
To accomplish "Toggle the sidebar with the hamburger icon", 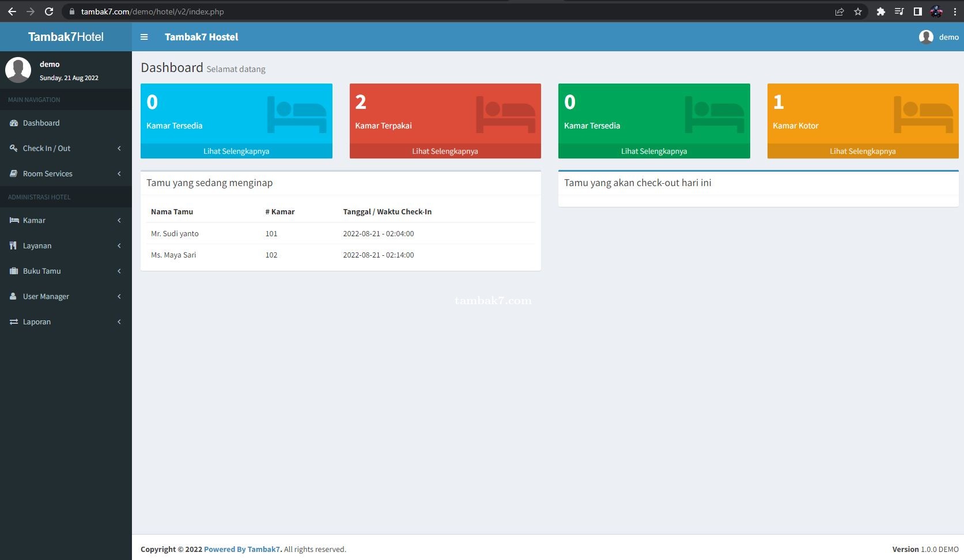I will click(144, 37).
